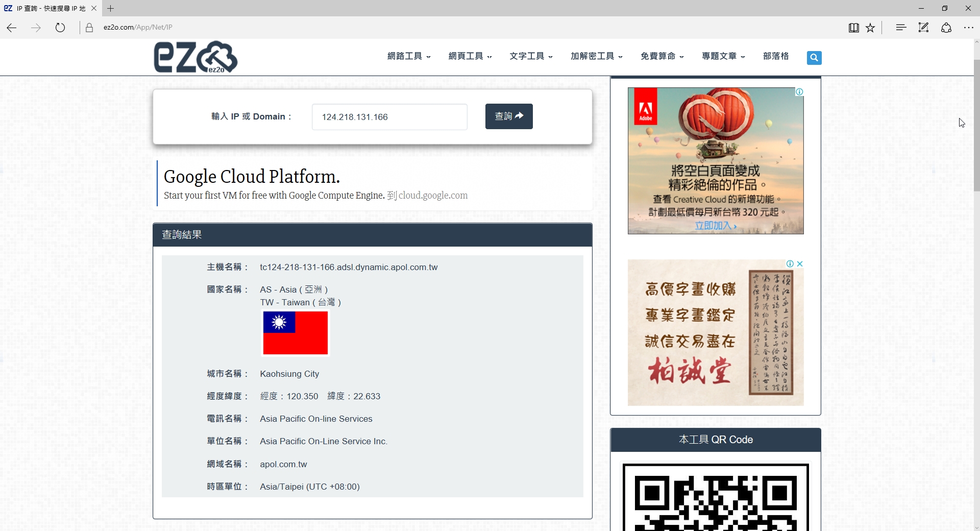Viewport: 980px width, 531px height.
Task: Select the hostname tc124-218-131-166.adsl.dynamic.apol.com.tw
Action: click(349, 267)
